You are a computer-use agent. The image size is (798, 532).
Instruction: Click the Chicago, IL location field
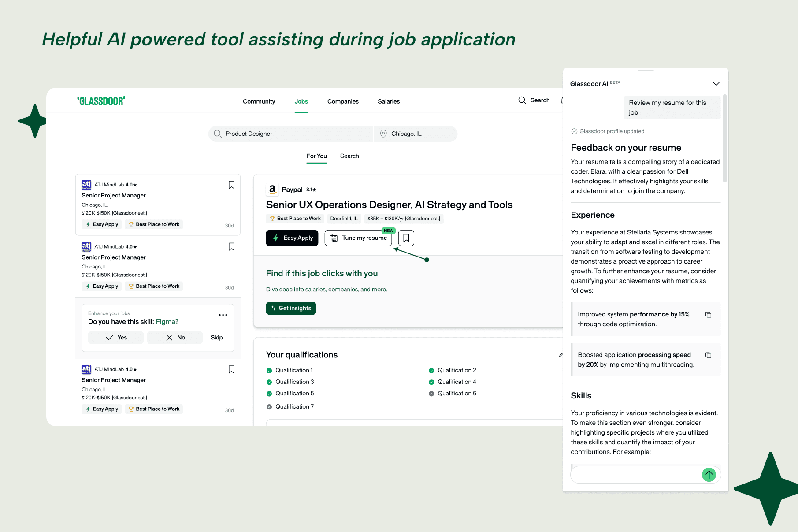(x=416, y=134)
